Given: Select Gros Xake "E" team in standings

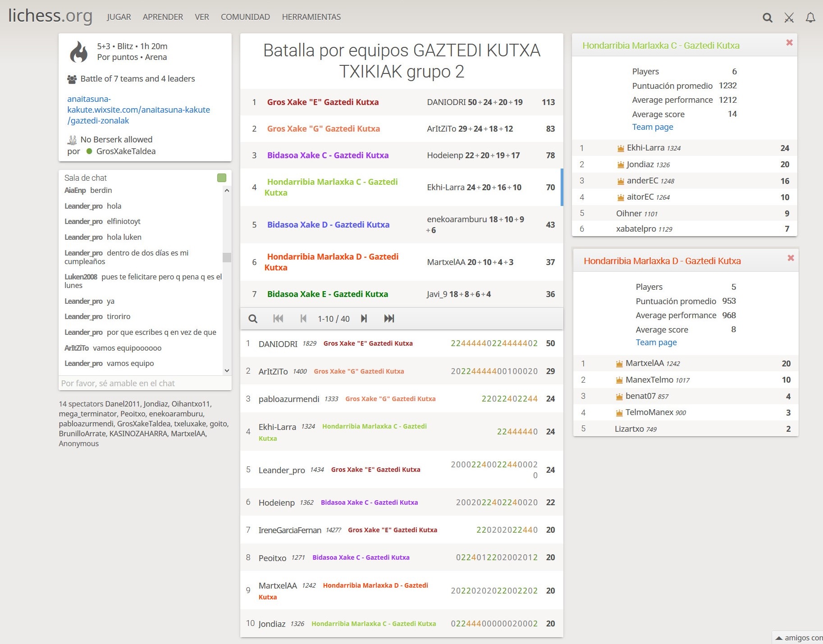Looking at the screenshot, I should point(323,102).
